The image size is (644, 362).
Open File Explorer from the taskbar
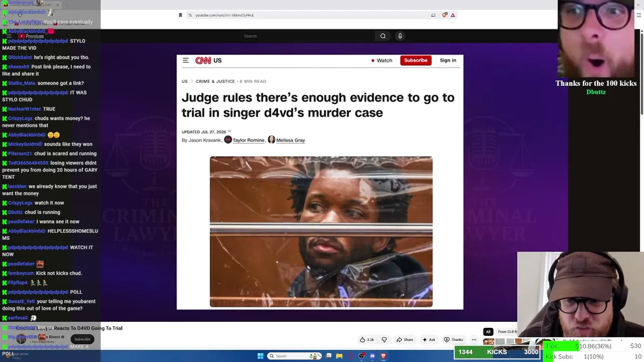339,356
